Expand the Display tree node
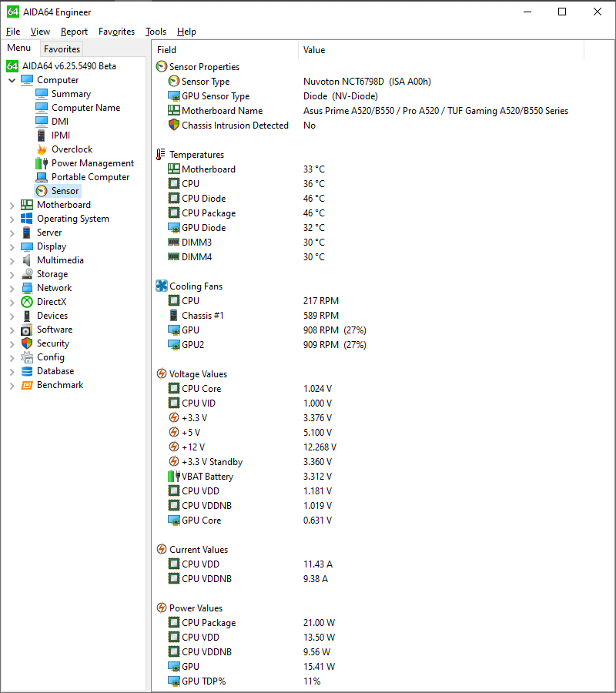 tap(12, 247)
